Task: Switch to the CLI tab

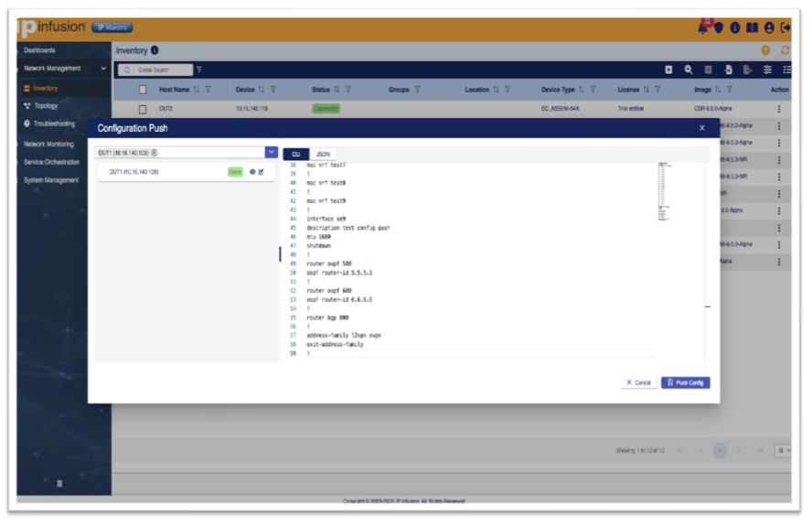Action: point(295,154)
